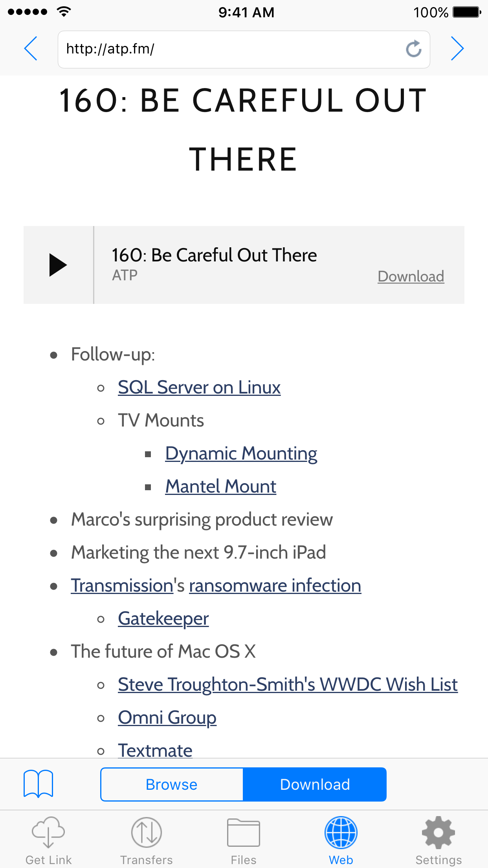Open the Omni Group link

tap(167, 718)
